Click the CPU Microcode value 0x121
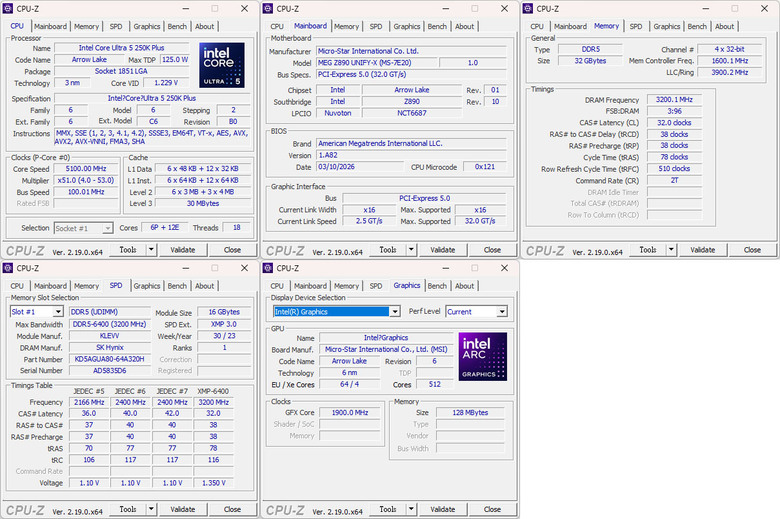This screenshot has width=780, height=519. 485,167
